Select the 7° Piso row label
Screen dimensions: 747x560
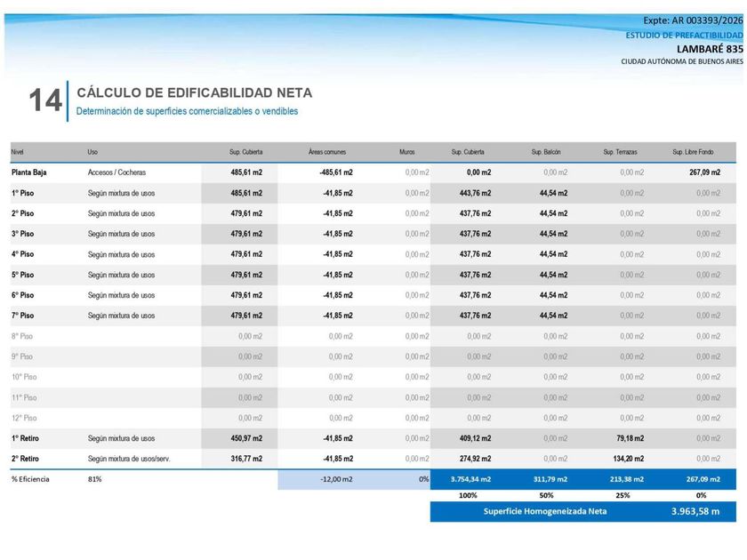point(23,316)
